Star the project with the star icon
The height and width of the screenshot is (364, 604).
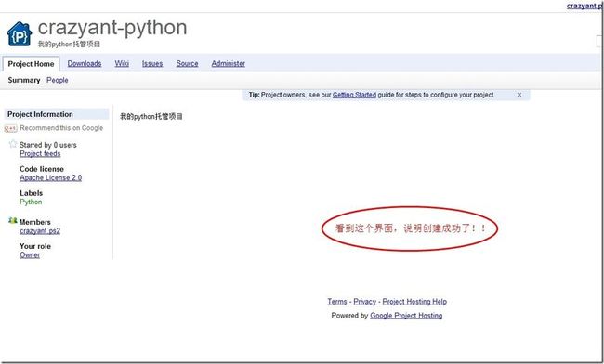coord(13,144)
